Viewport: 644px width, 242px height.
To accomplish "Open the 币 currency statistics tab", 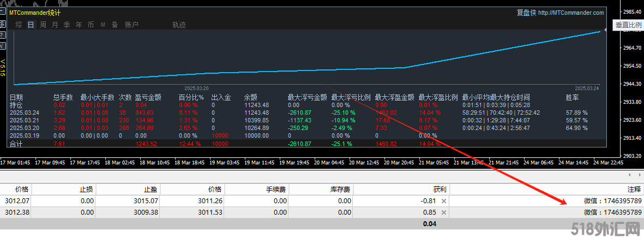I will tap(91, 25).
